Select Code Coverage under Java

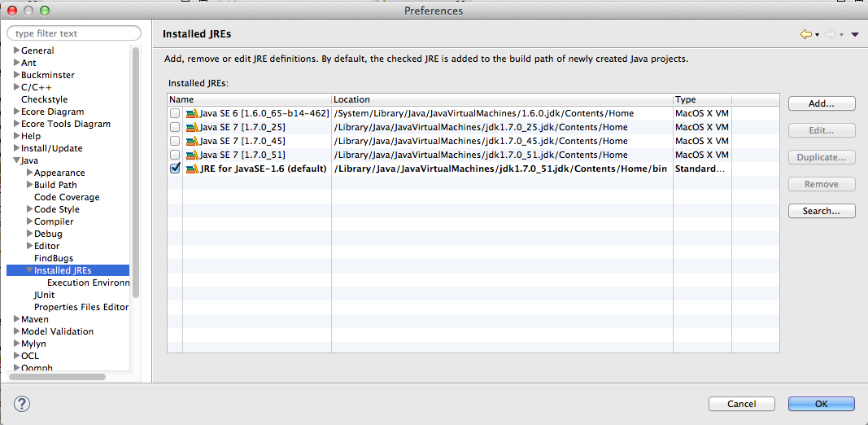pos(67,197)
